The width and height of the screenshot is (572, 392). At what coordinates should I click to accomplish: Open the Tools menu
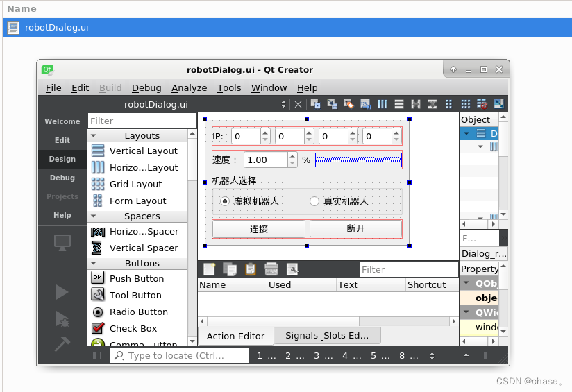(x=229, y=88)
